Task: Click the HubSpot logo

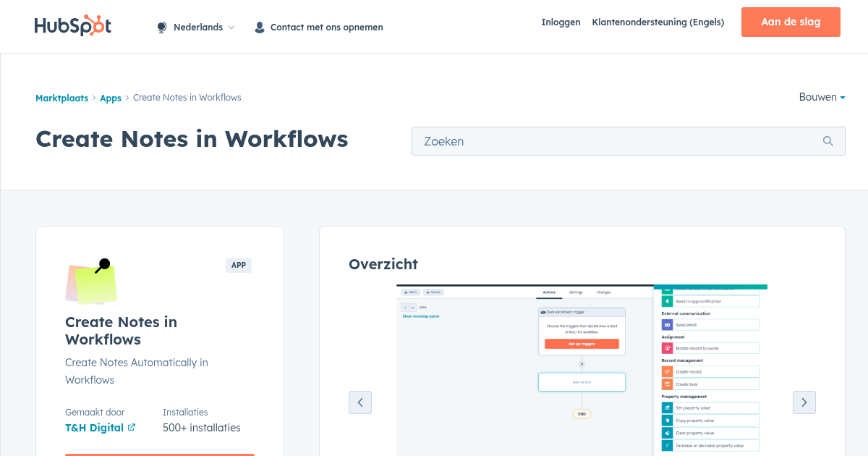Action: pyautogui.click(x=73, y=25)
